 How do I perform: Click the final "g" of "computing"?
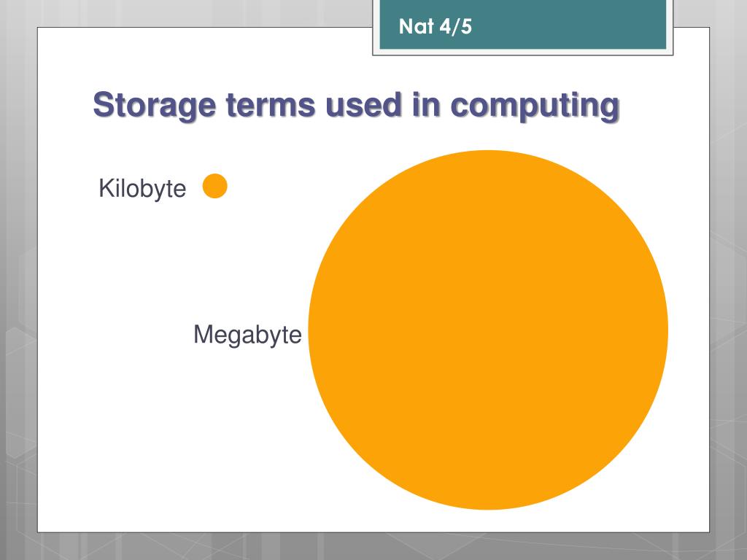[609, 109]
